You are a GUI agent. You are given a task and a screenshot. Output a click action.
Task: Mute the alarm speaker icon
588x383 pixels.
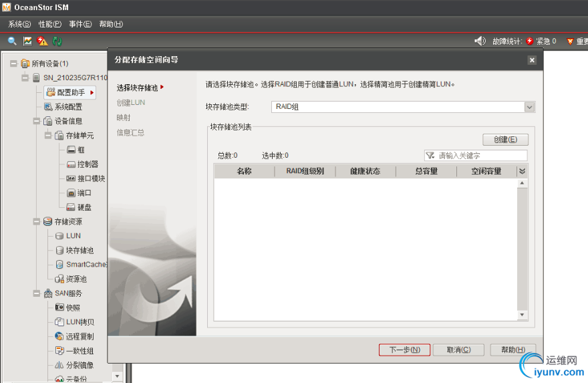point(480,41)
